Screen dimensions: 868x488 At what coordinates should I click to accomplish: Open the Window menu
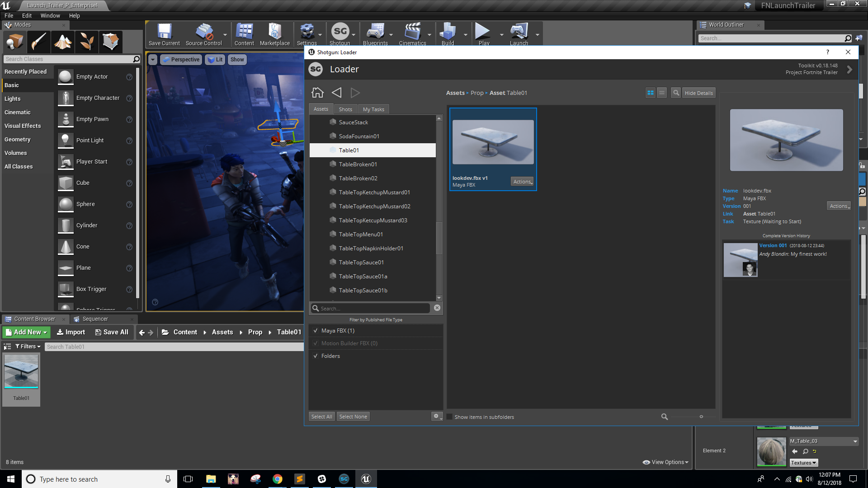[50, 15]
